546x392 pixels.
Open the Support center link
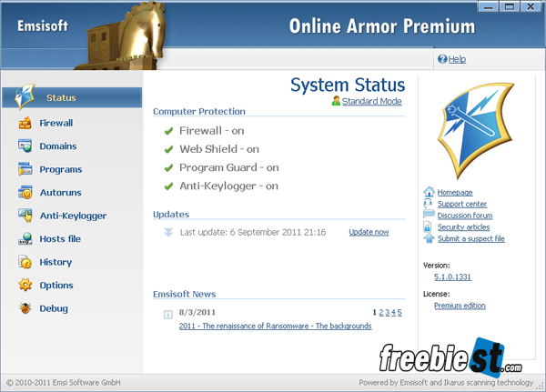pyautogui.click(x=462, y=204)
